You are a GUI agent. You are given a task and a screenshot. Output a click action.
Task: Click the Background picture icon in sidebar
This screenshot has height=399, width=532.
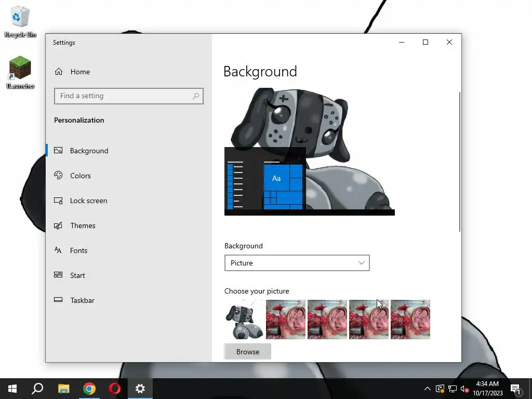58,150
